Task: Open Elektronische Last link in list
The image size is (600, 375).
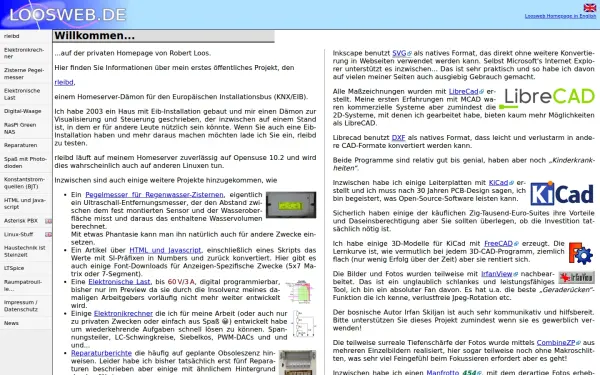Action: tap(119, 282)
